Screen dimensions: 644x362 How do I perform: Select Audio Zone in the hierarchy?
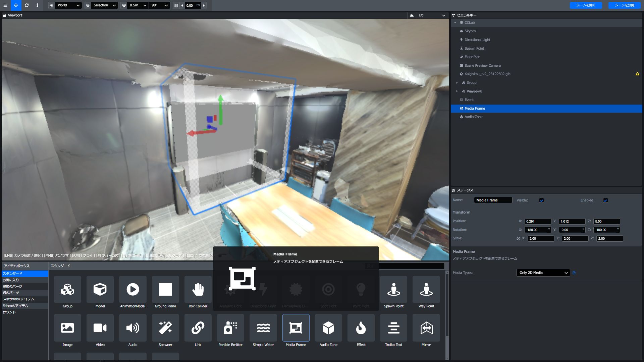tap(546, 117)
